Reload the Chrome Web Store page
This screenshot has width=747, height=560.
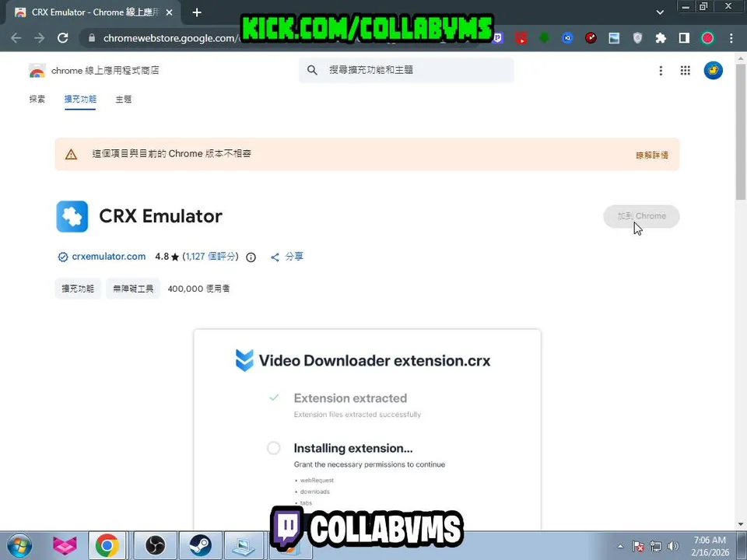(63, 38)
